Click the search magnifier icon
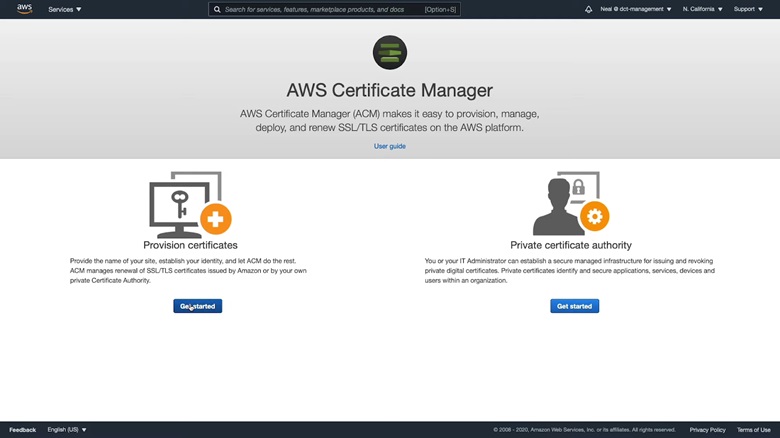Image resolution: width=780 pixels, height=438 pixels. pos(217,9)
